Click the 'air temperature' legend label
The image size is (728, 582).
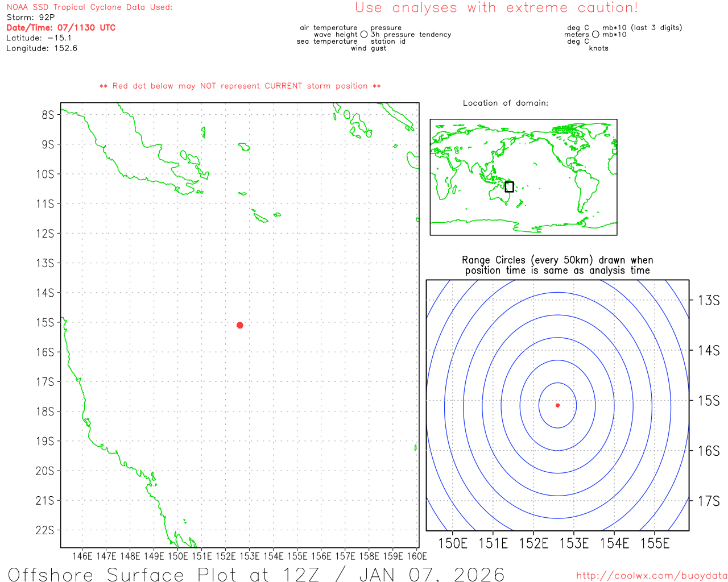[329, 28]
